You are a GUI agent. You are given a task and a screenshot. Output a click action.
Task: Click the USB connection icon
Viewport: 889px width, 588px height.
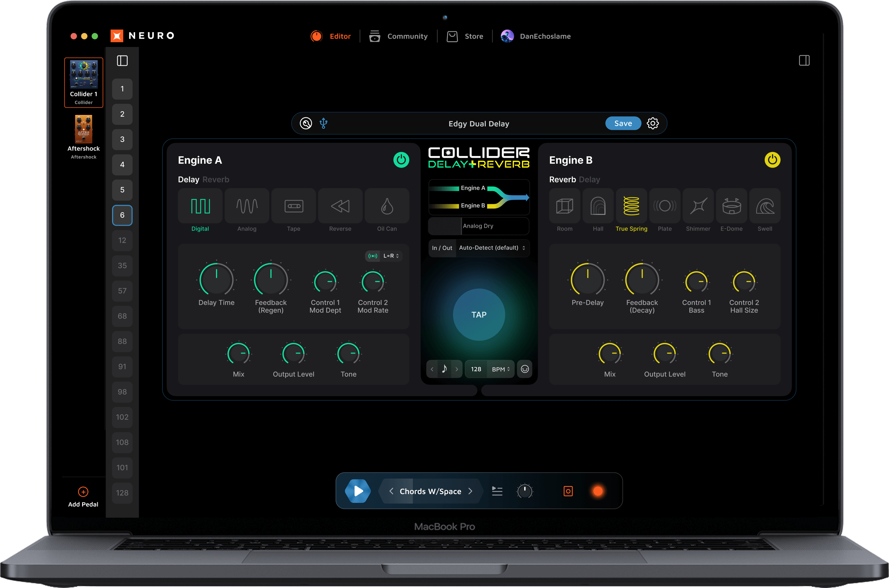click(323, 123)
